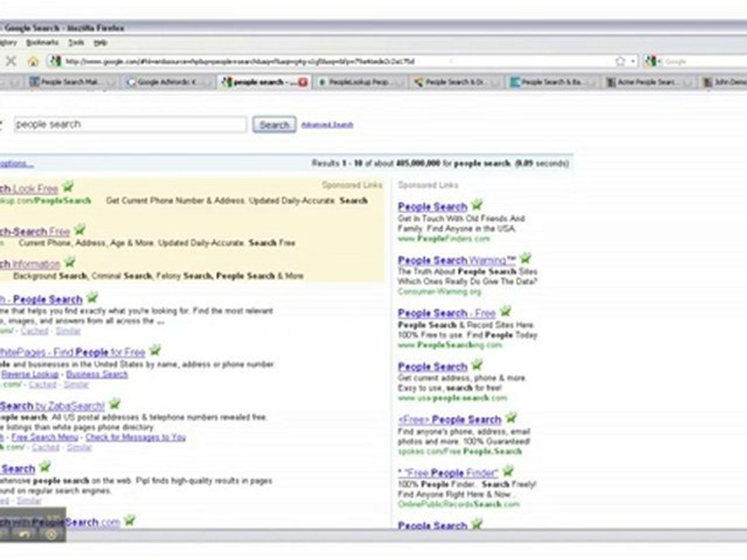Open the Bookmarks menu
The width and height of the screenshot is (747, 560).
42,42
